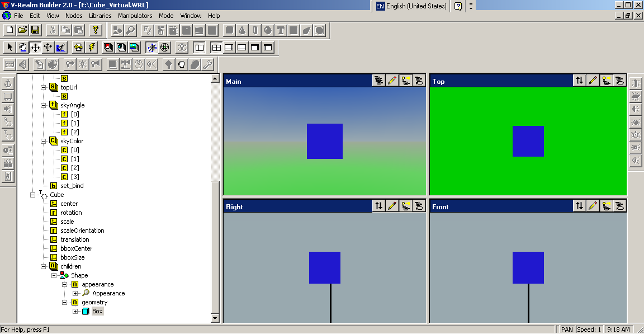Image resolution: width=644 pixels, height=334 pixels.
Task: Toggle the four-pane view layout button
Action: [x=216, y=48]
